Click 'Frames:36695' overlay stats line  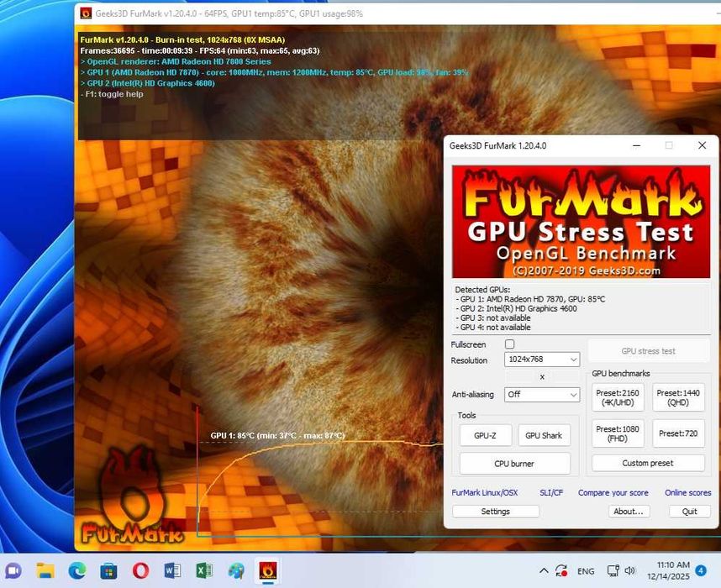(199, 50)
